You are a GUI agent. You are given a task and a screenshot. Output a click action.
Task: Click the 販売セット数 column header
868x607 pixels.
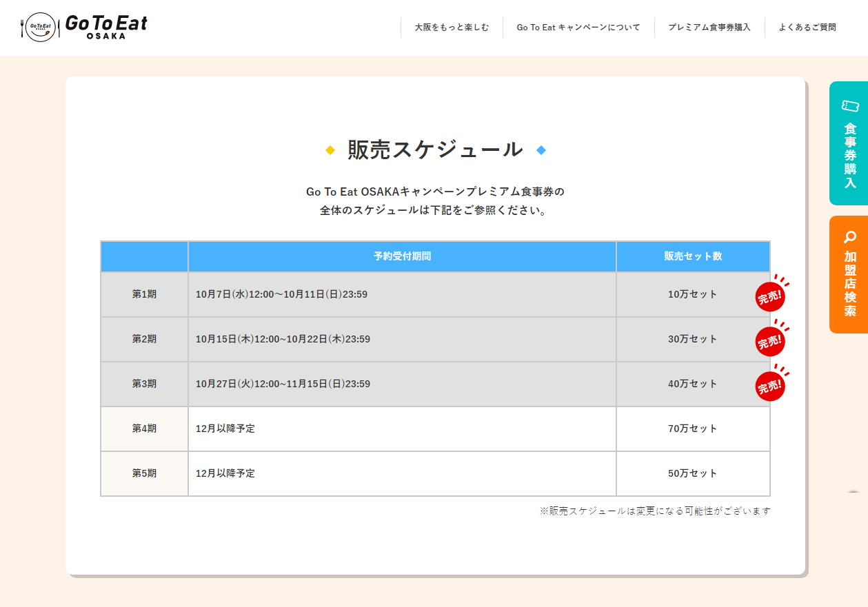693,256
